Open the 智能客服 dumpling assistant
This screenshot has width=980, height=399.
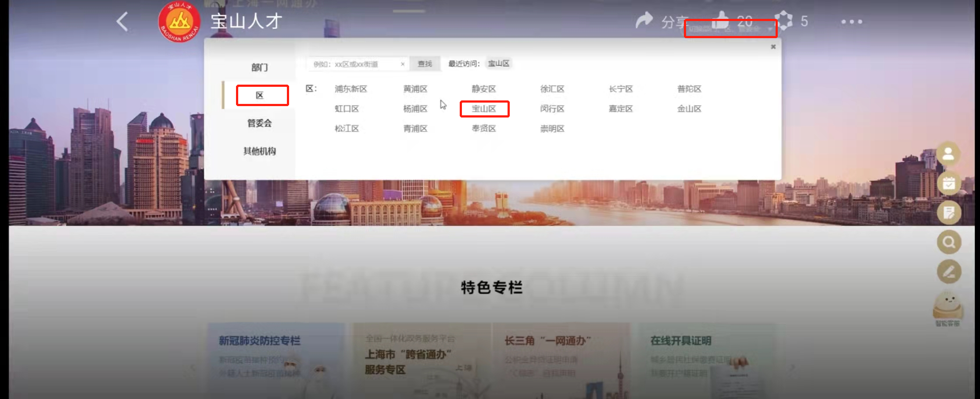948,307
